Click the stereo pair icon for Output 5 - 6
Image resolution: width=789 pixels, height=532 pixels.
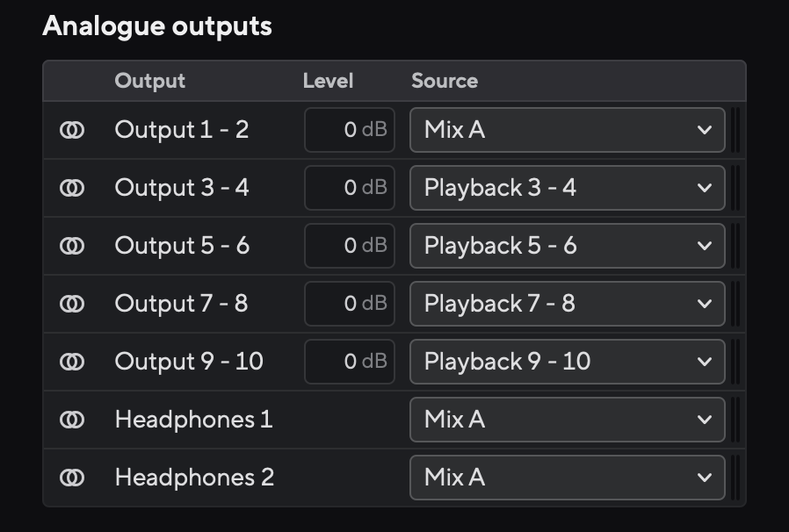click(x=71, y=246)
